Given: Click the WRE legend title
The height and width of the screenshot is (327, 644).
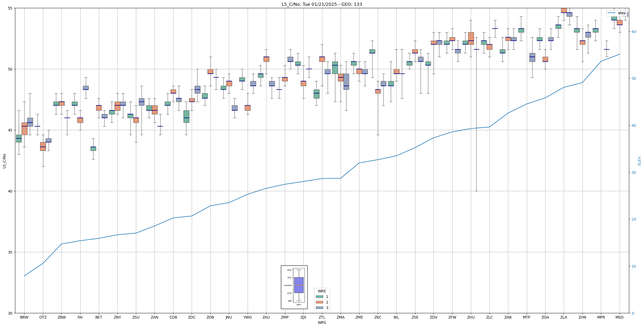Looking at the screenshot, I should coord(322,291).
